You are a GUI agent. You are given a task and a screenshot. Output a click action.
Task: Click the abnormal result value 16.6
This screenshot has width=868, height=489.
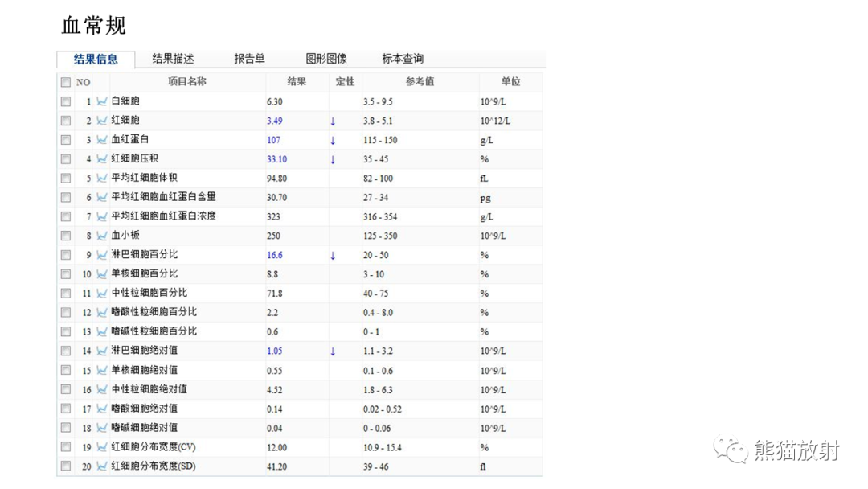click(x=275, y=255)
